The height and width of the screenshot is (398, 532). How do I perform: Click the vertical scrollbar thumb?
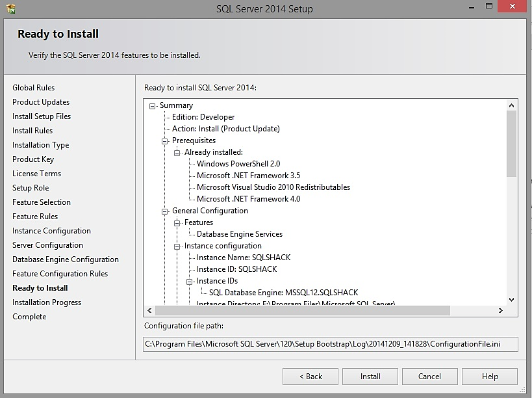tap(512, 143)
